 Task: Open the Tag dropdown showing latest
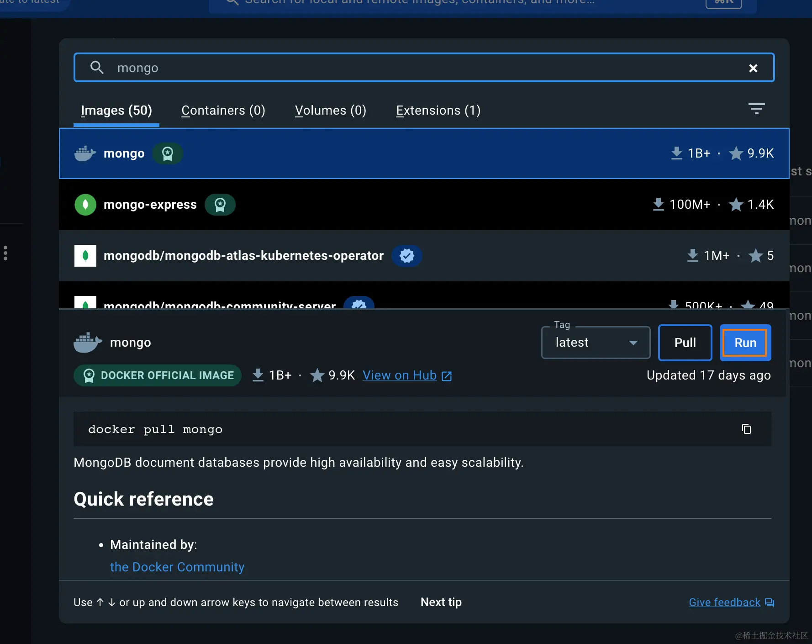click(596, 343)
